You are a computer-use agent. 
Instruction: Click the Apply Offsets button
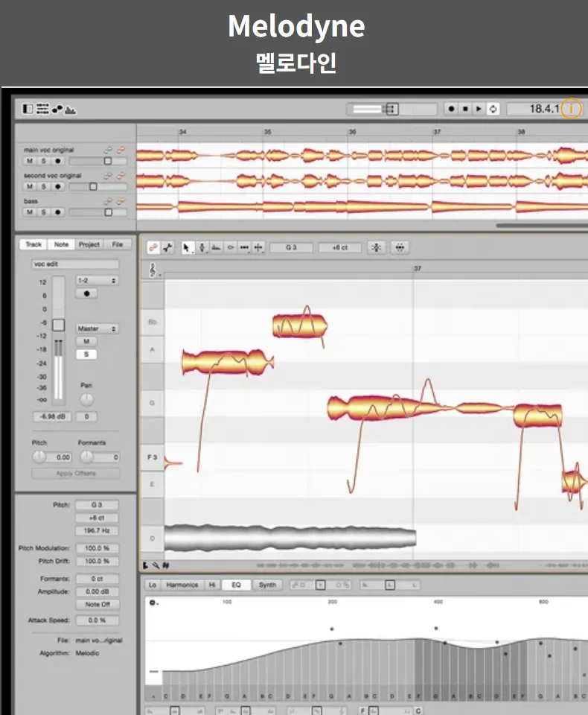pos(76,474)
